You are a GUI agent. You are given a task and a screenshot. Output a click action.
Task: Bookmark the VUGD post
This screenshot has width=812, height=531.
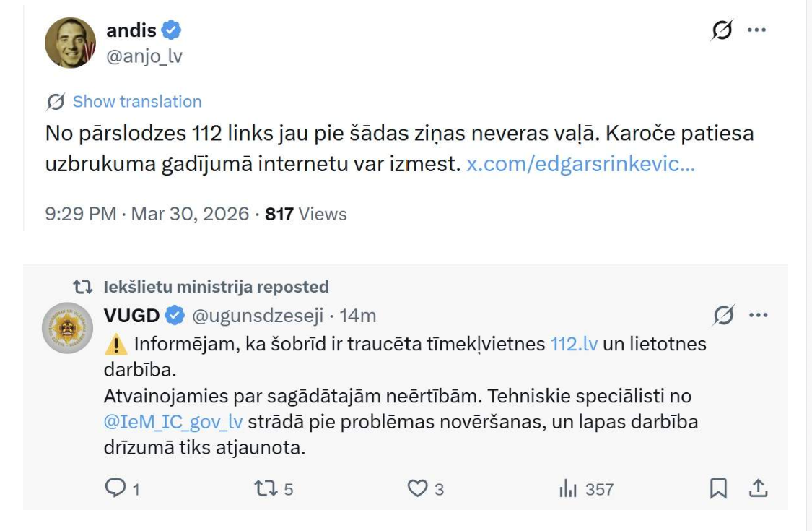coord(718,489)
